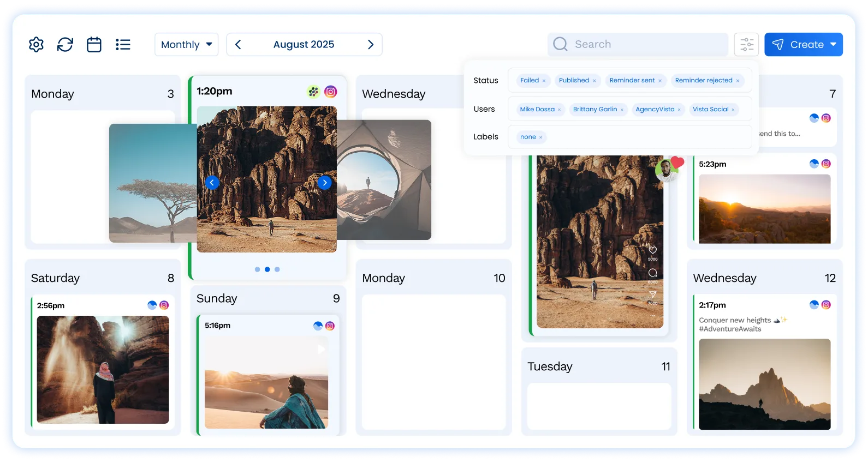This screenshot has width=868, height=463.
Task: Click the share icon on preview
Action: click(x=653, y=294)
